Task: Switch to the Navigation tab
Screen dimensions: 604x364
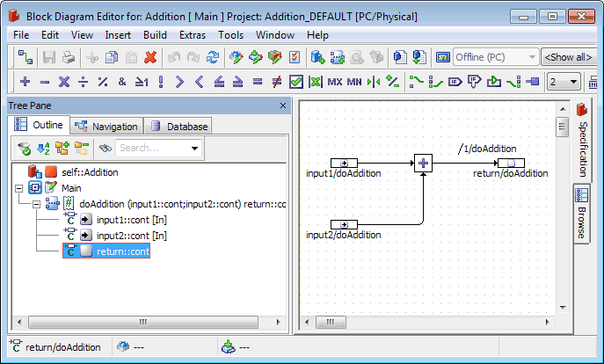Action: click(x=106, y=127)
